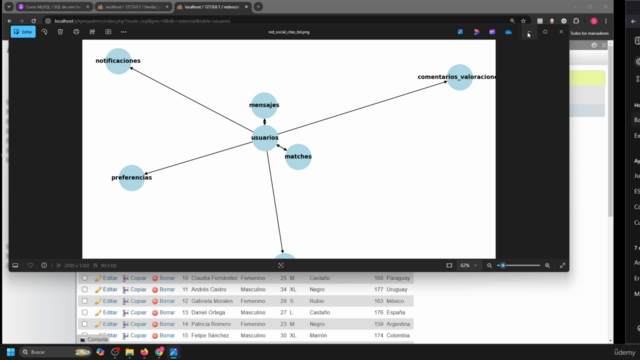Delete the image with the trash icon
Viewport: 640px width, 360px height.
tap(60, 32)
